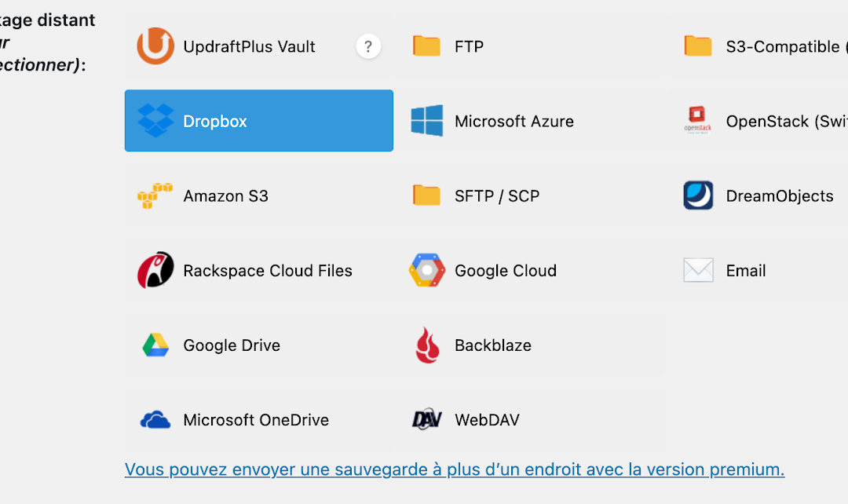Click the DreamObjects moon icon
The width and height of the screenshot is (848, 504).
click(698, 196)
